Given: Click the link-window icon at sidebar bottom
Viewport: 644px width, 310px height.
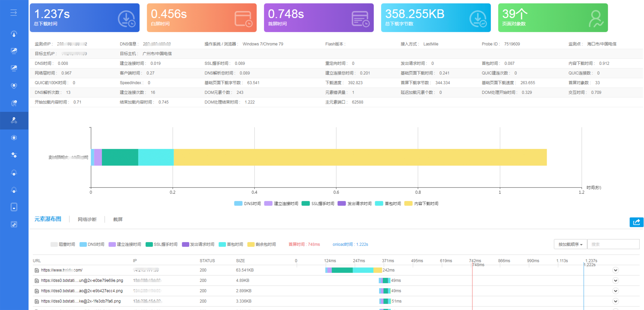Looking at the screenshot, I should [x=14, y=224].
